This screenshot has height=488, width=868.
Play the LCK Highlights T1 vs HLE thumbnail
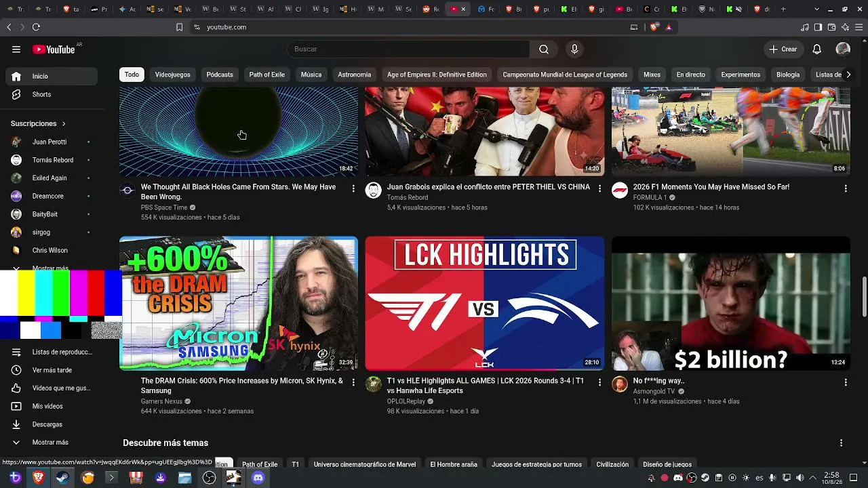(x=485, y=303)
